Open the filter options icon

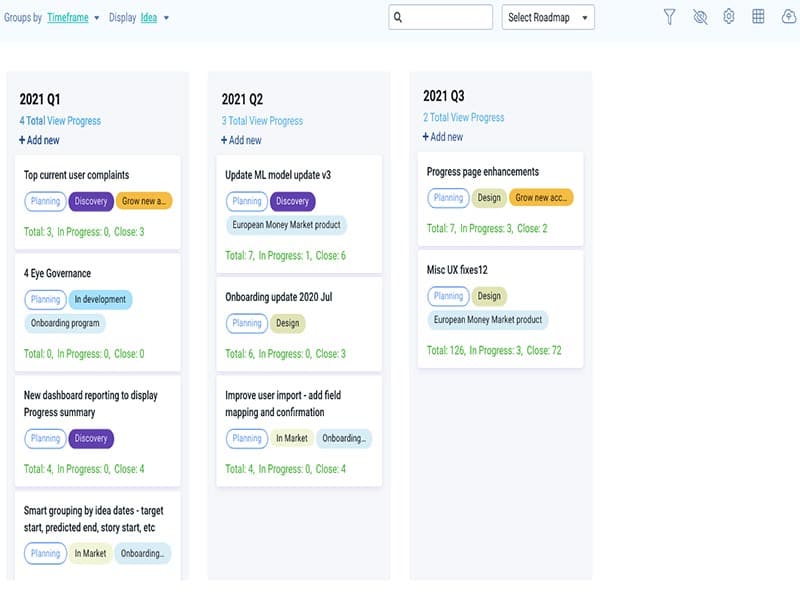click(669, 16)
